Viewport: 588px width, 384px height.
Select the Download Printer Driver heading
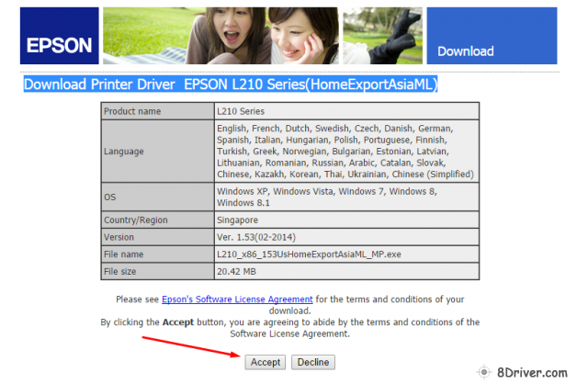(231, 85)
